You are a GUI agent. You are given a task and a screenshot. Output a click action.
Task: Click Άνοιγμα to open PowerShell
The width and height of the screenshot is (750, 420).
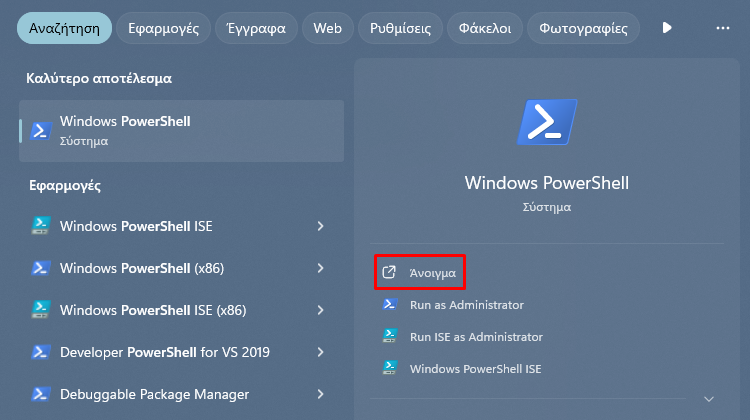(419, 273)
